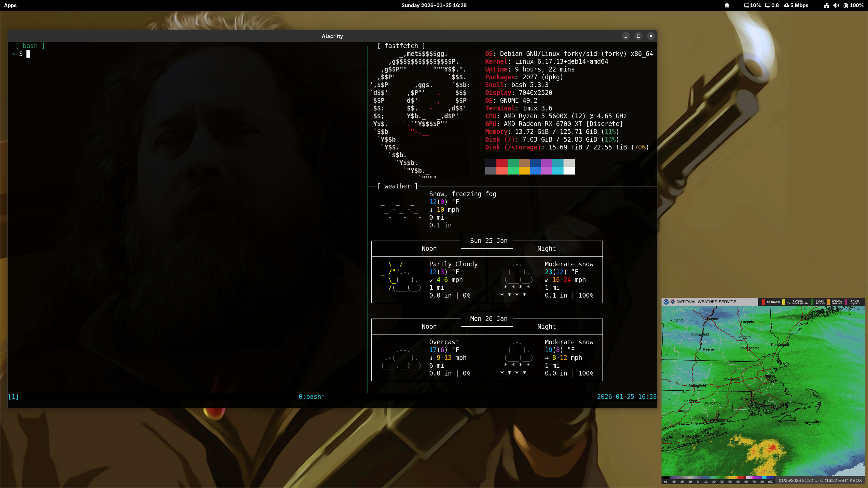This screenshot has width=868, height=488.
Task: Click the Sun 25 Jan forecast header
Action: pyautogui.click(x=488, y=241)
